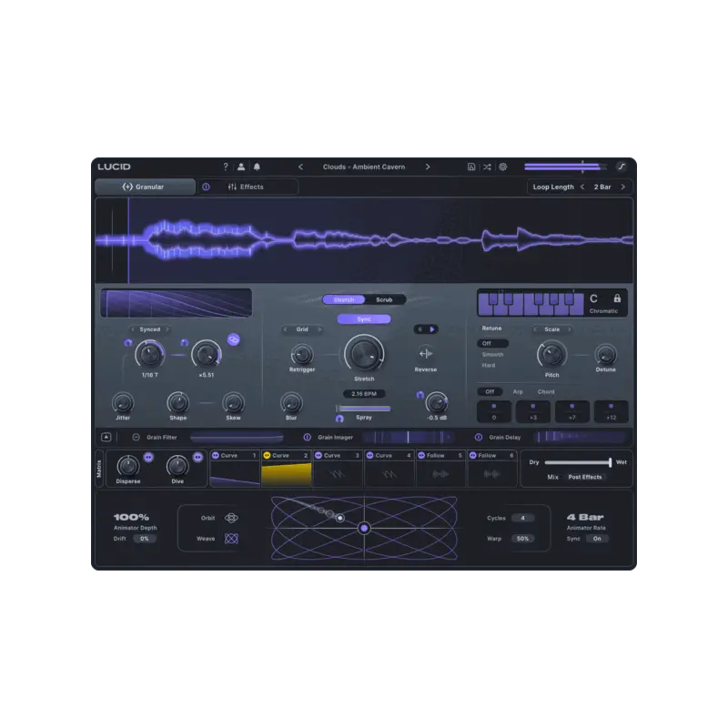This screenshot has width=728, height=728.
Task: Click the left arrow of the Grid selector
Action: (285, 329)
